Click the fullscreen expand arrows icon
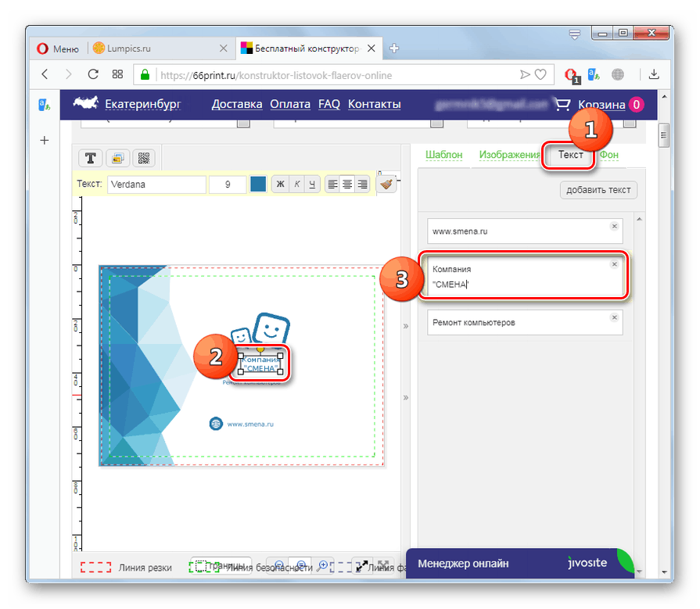 (x=362, y=566)
